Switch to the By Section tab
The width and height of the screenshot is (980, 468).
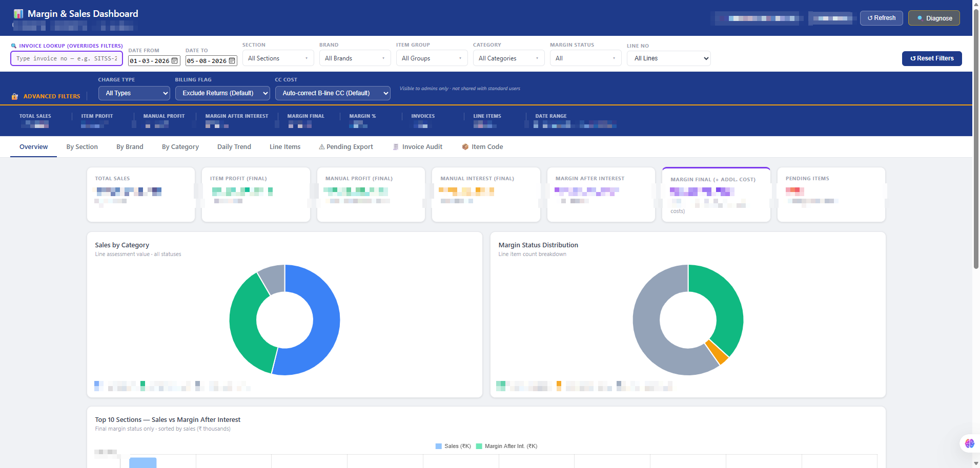(82, 147)
